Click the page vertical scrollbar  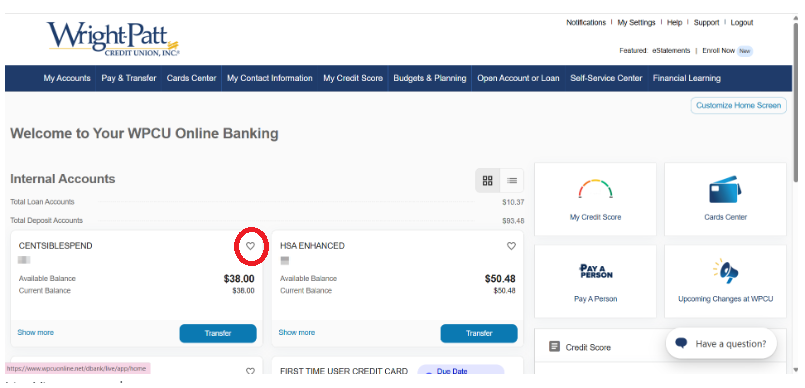[795, 103]
